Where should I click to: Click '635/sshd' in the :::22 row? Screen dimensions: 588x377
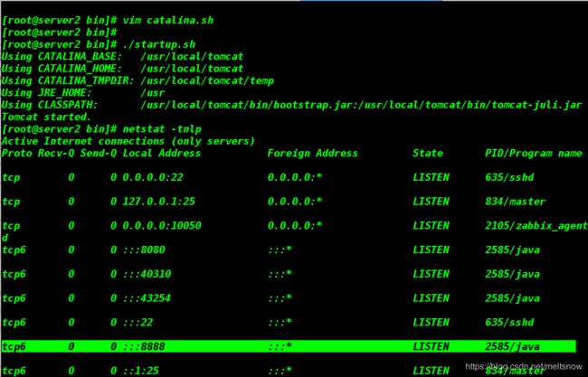[509, 322]
